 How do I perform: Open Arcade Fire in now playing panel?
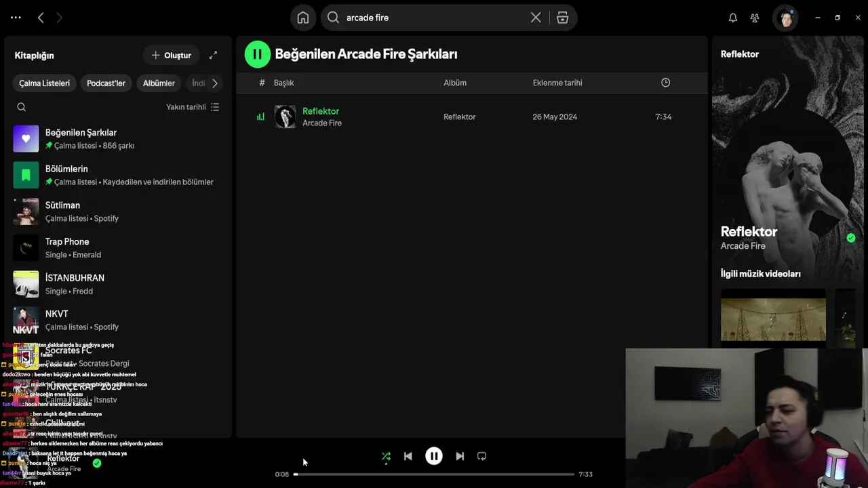pyautogui.click(x=743, y=246)
